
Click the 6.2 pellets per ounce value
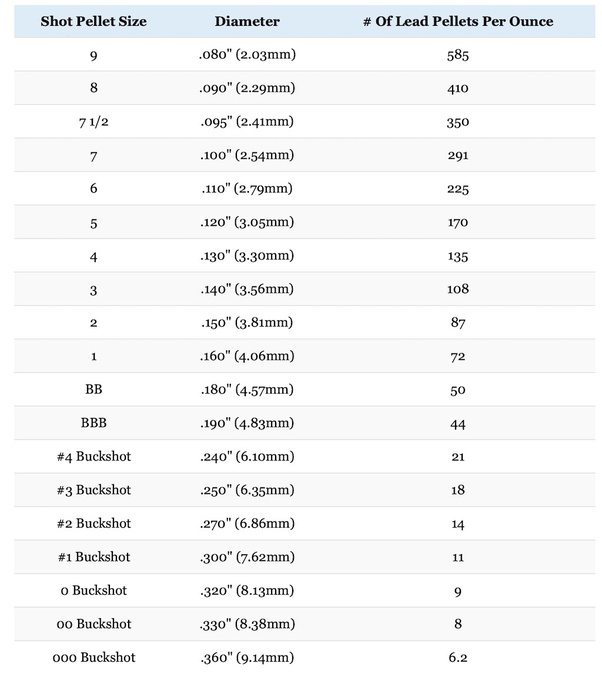point(458,657)
